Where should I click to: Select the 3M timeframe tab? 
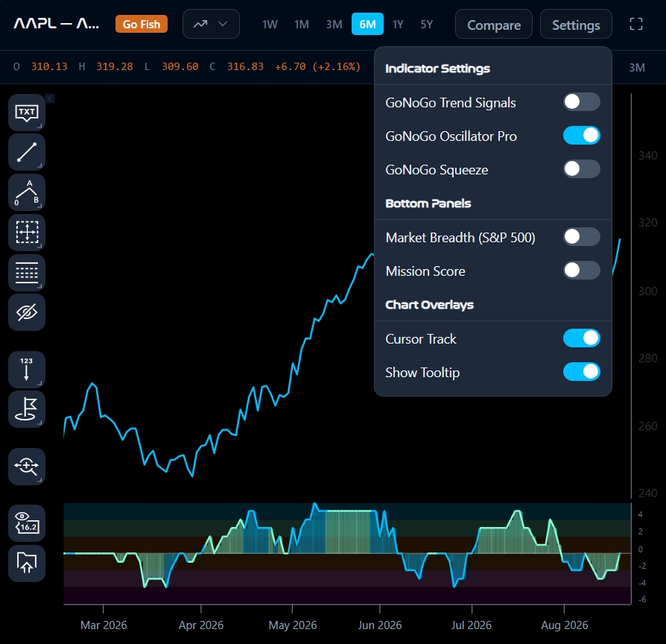334,25
